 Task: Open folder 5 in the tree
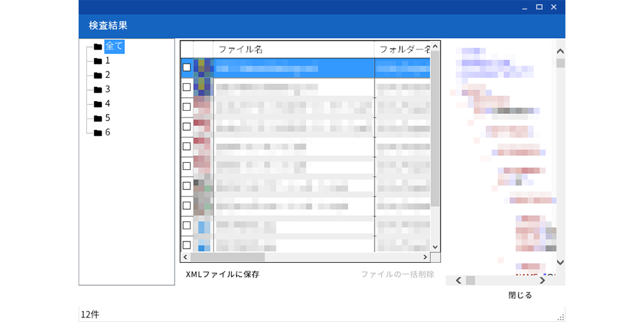108,118
